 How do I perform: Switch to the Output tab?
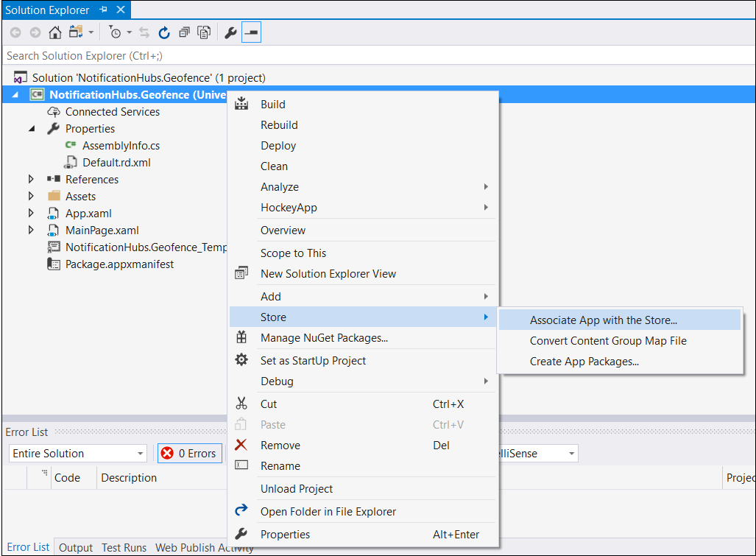click(75, 547)
